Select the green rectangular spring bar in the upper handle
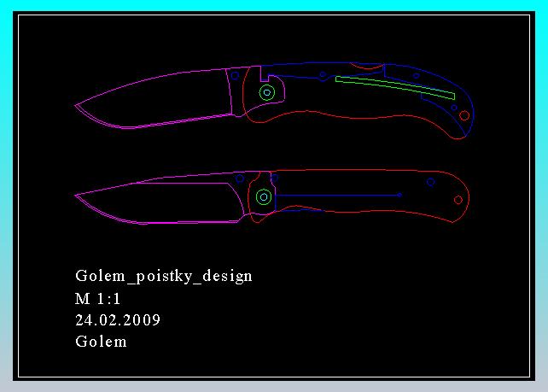Screen dimensions: 548x392 tap(395, 88)
